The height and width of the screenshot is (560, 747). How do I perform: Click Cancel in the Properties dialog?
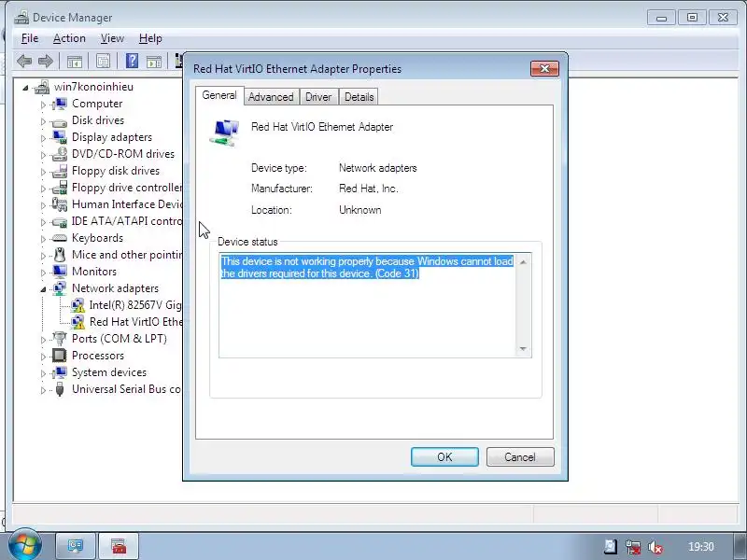pos(520,456)
